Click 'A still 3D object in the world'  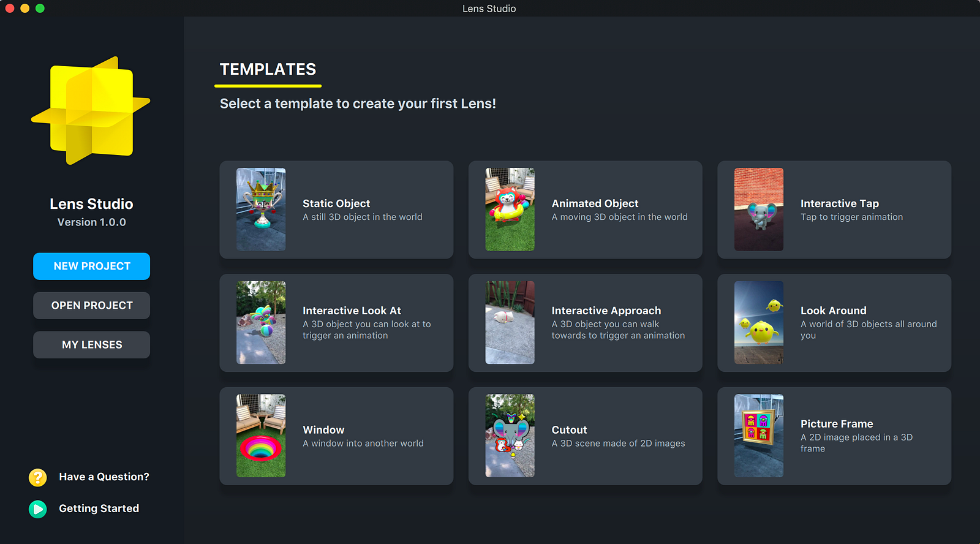point(363,217)
